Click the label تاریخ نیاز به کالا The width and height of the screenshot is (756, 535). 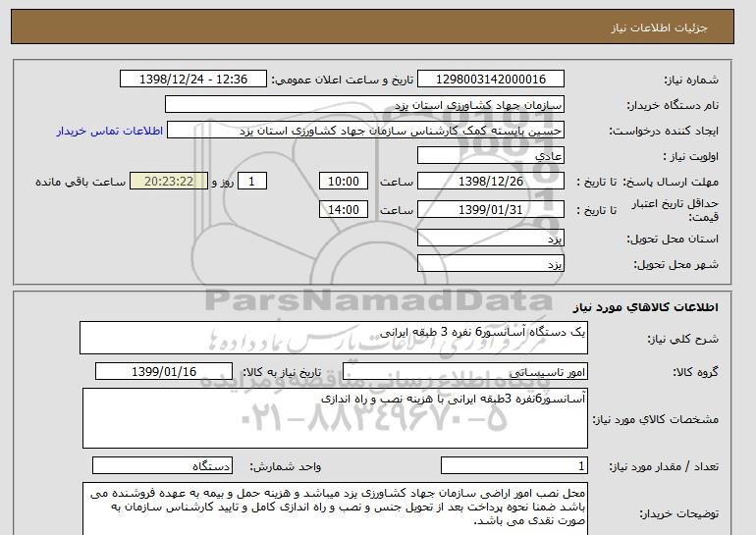[282, 372]
